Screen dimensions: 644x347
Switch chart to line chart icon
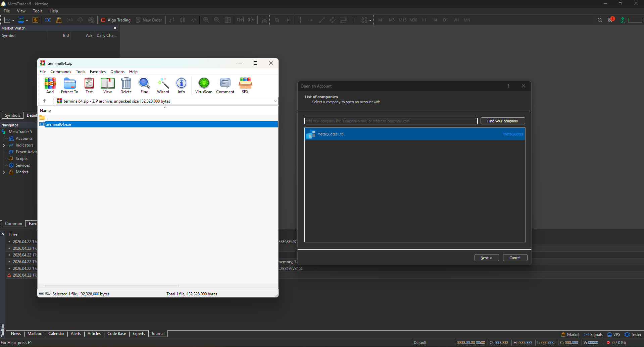[x=194, y=20]
